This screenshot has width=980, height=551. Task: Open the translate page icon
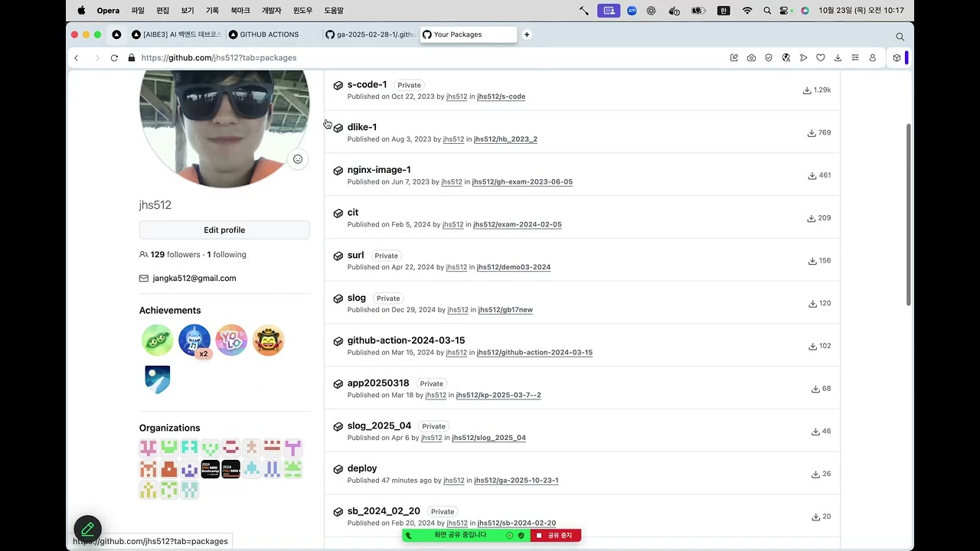pos(786,57)
